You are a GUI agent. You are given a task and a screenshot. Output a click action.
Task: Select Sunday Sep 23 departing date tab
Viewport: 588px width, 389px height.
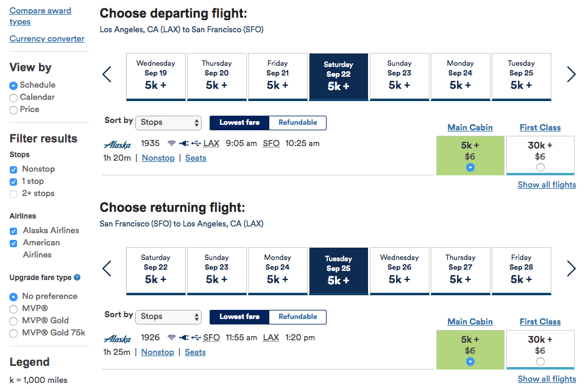coord(399,76)
